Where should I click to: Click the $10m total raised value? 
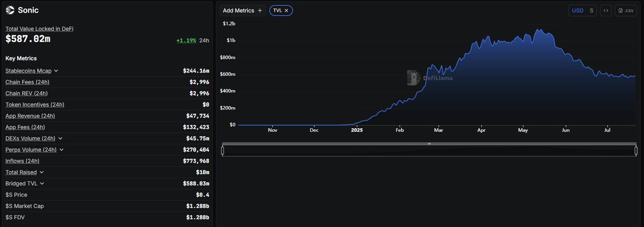[202, 172]
